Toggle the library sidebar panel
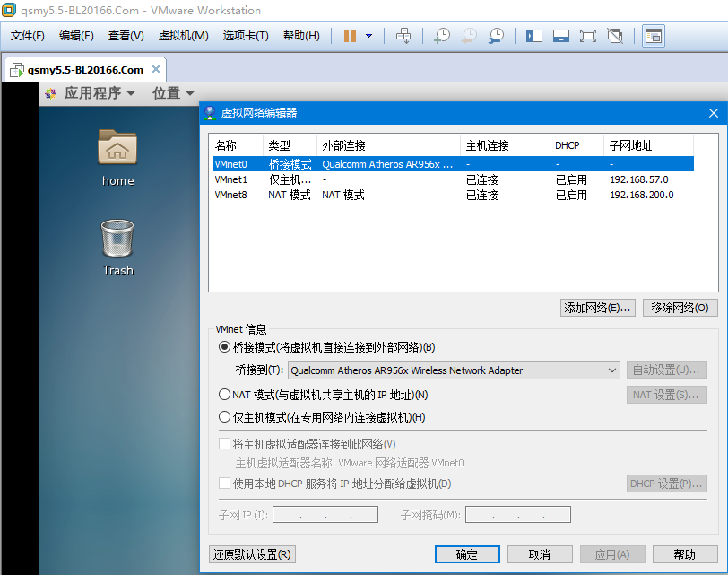The width and height of the screenshot is (728, 575). click(534, 36)
